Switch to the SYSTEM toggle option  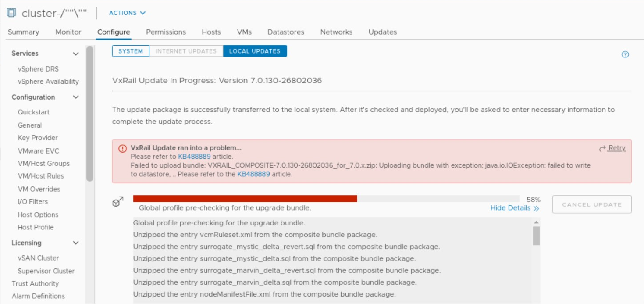[x=131, y=51]
